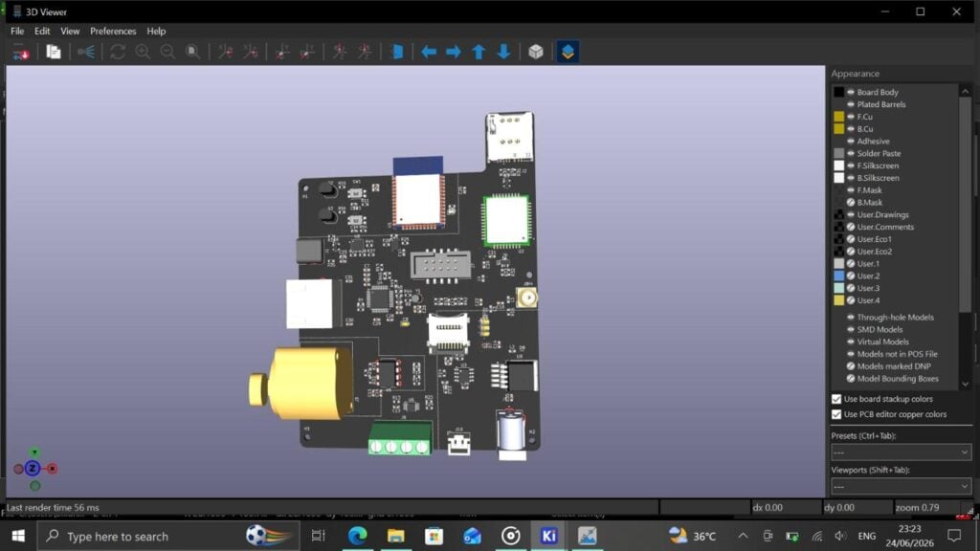Screen dimensions: 980x551
Task: Open the Edit menu
Action: [42, 31]
